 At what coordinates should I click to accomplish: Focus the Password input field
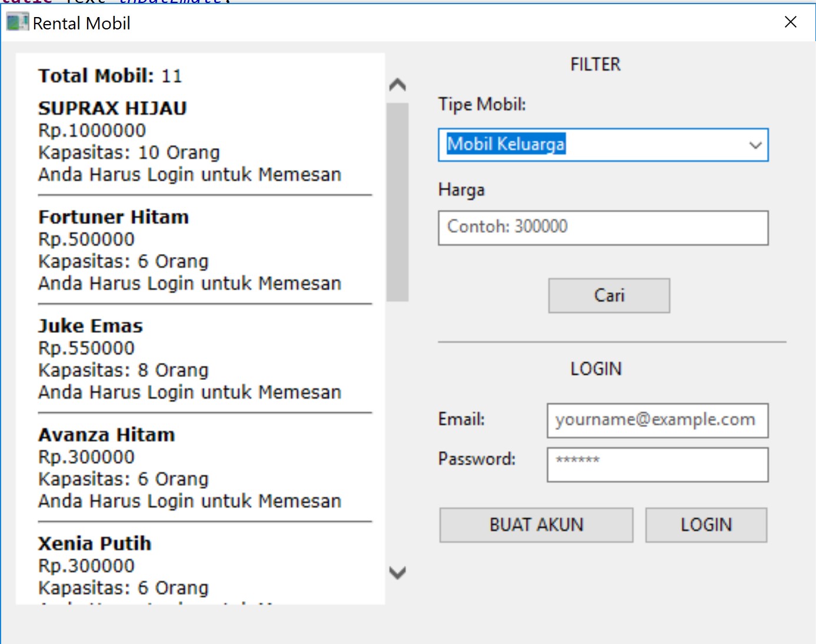pyautogui.click(x=657, y=465)
